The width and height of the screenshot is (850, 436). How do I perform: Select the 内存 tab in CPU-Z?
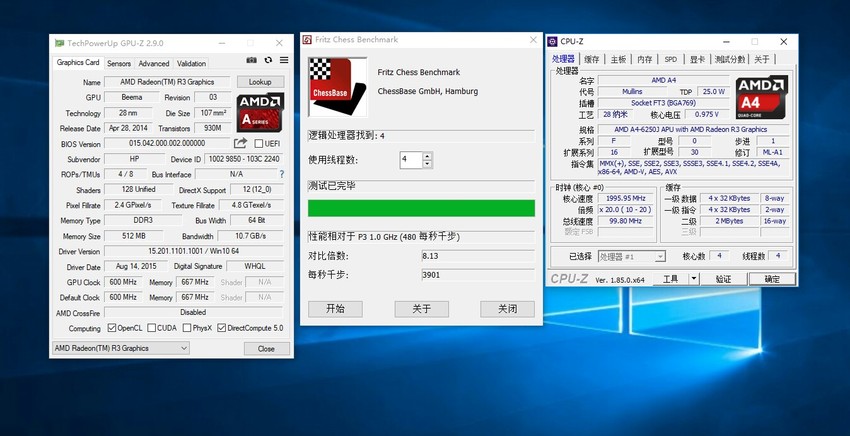(645, 59)
